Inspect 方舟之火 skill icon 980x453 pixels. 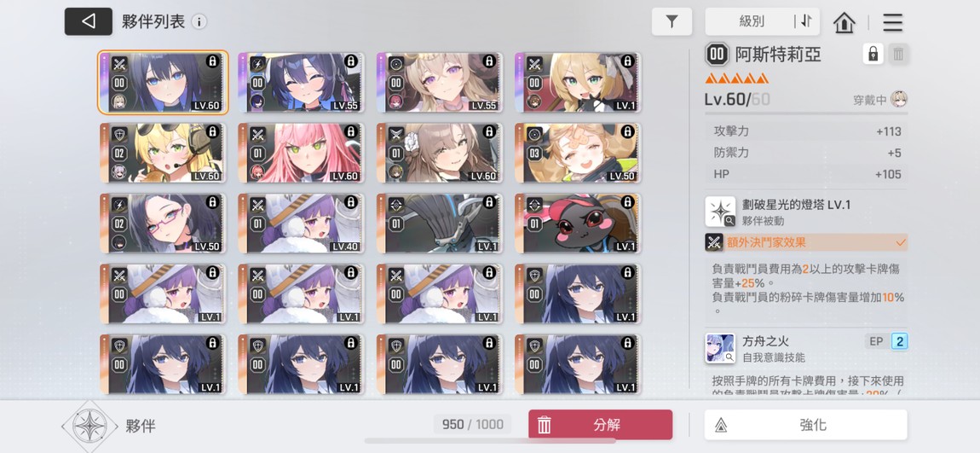720,349
